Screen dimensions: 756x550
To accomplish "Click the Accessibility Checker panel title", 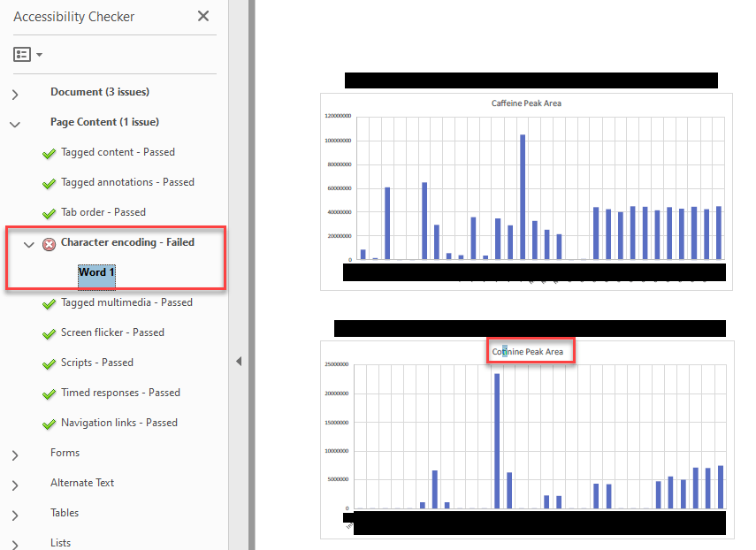I will click(73, 17).
